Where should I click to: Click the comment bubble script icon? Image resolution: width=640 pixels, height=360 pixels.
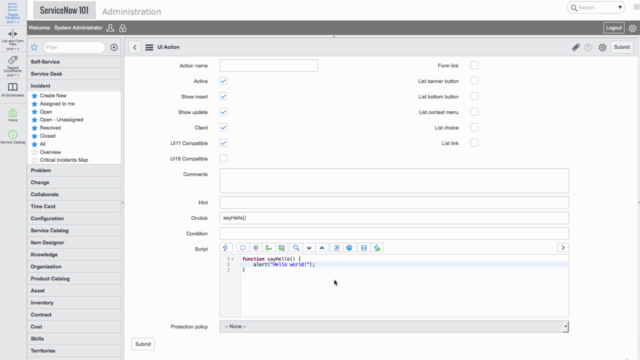click(242, 248)
